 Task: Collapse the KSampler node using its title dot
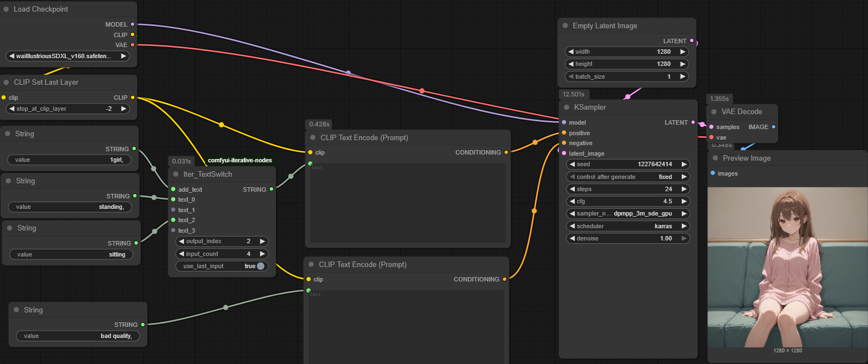566,107
